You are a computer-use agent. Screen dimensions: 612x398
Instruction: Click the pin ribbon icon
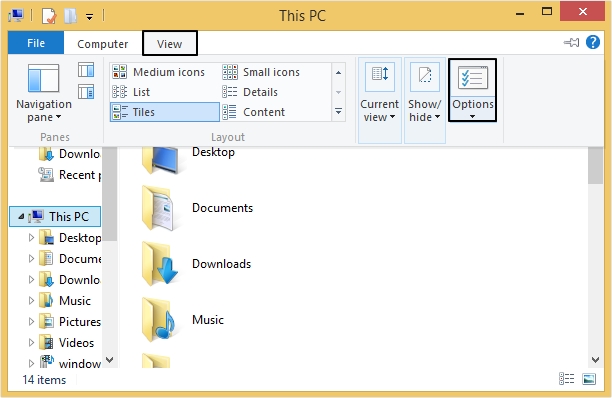pos(571,42)
